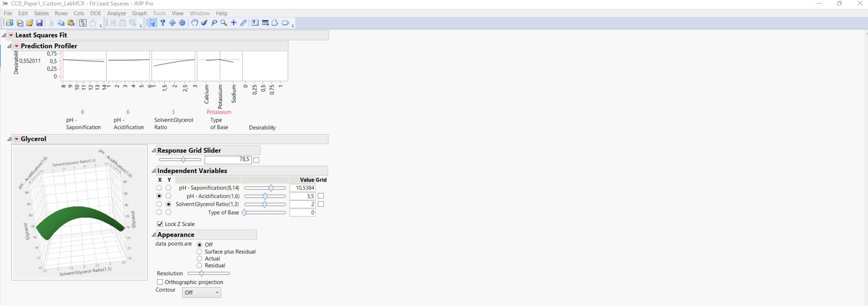Save using the floppy disk icon

(x=39, y=23)
